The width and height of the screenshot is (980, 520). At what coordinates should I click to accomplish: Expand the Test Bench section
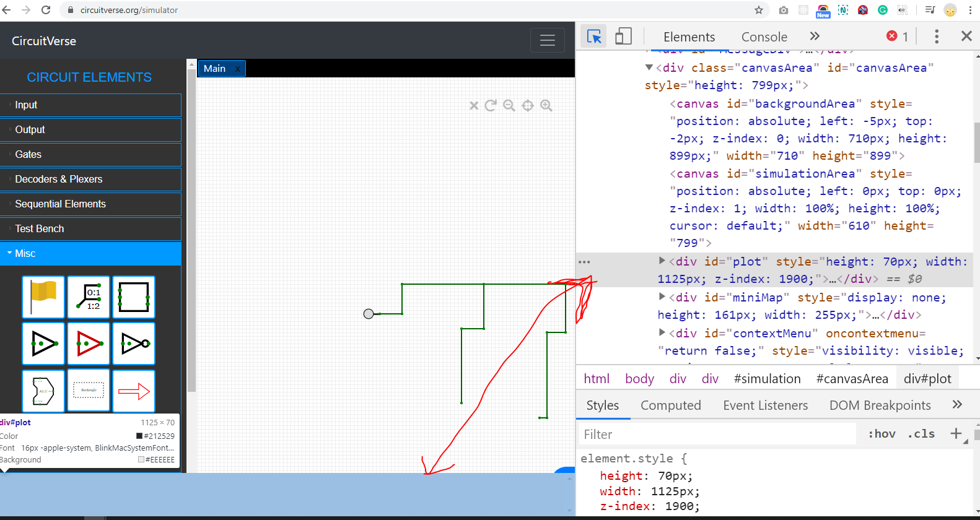coord(90,229)
